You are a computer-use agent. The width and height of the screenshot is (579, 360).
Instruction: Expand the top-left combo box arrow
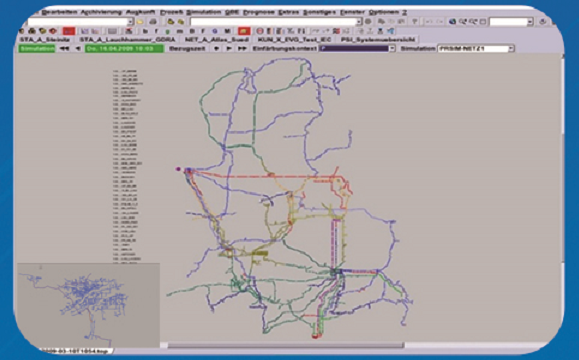pyautogui.click(x=130, y=22)
